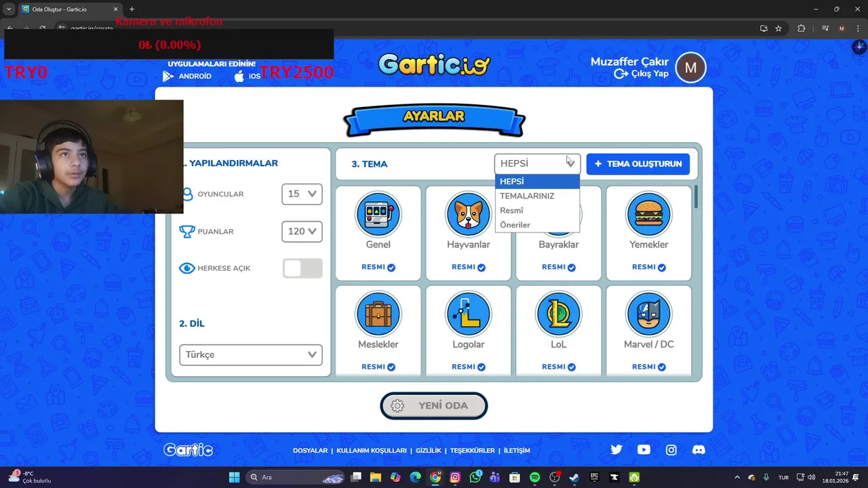The width and height of the screenshot is (868, 488).
Task: Open the İletişim footer link
Action: (x=517, y=451)
